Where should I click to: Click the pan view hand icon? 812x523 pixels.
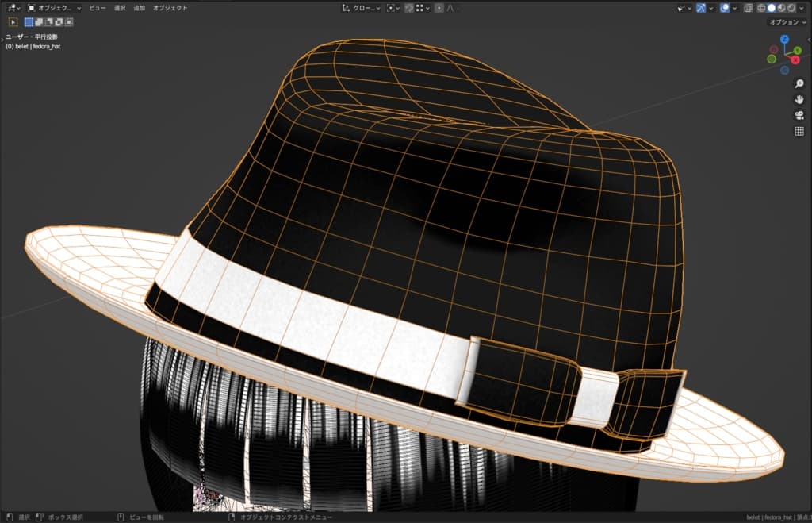799,99
